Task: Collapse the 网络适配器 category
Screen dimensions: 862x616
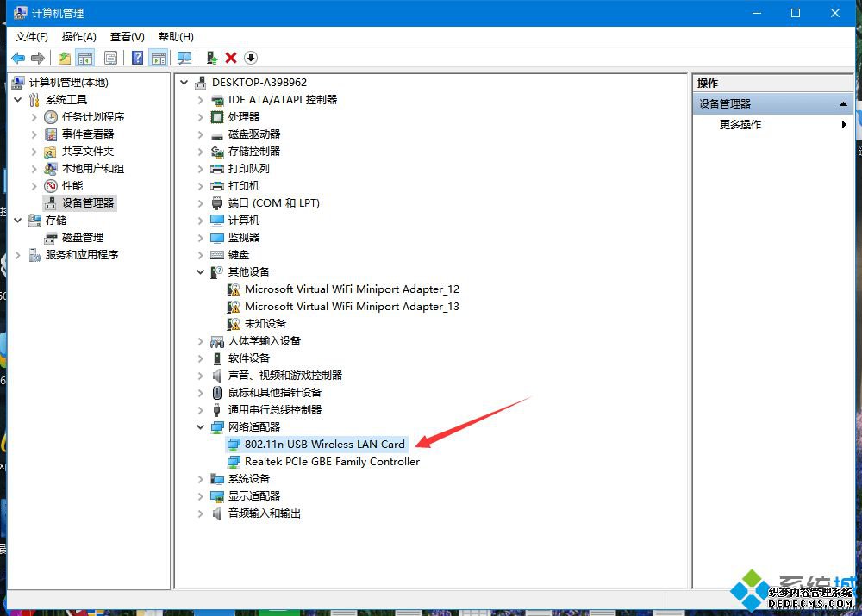Action: click(200, 427)
